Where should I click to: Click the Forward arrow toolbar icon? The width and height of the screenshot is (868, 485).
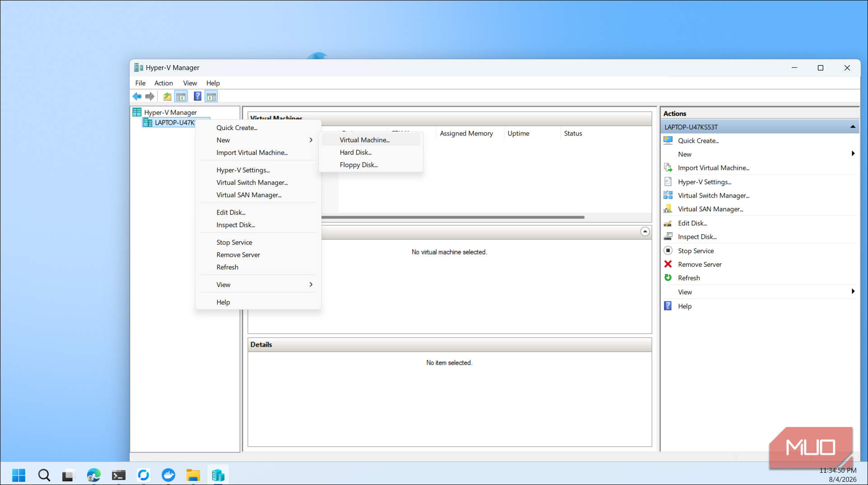pos(150,96)
